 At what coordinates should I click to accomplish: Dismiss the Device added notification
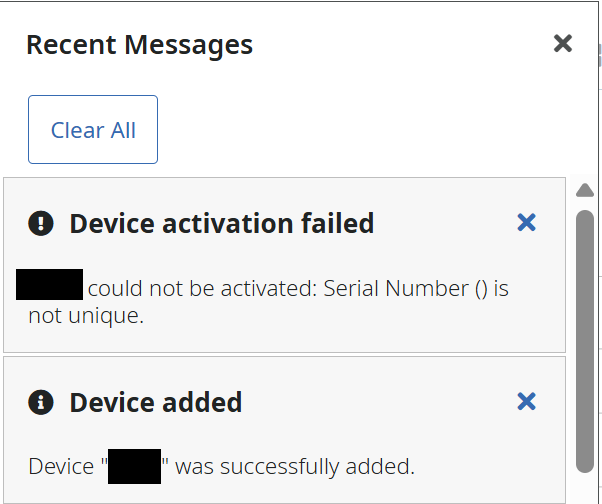pyautogui.click(x=526, y=402)
